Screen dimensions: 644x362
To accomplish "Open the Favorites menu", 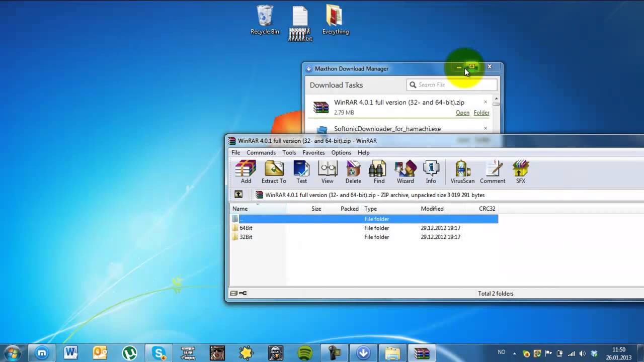I will pos(313,152).
